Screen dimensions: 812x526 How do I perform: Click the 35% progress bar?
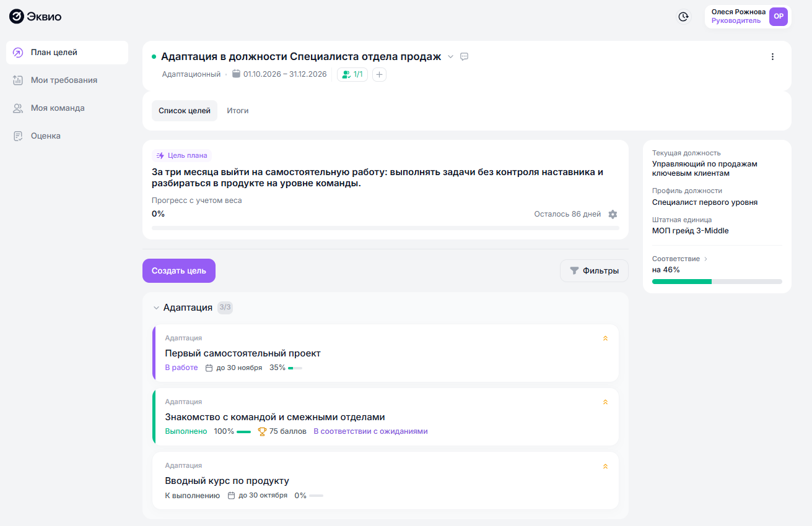(295, 368)
